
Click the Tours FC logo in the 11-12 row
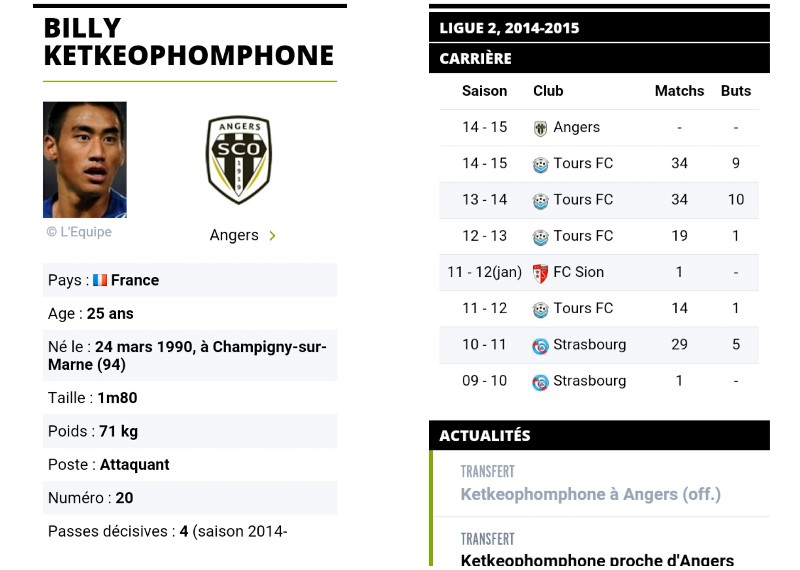click(540, 309)
